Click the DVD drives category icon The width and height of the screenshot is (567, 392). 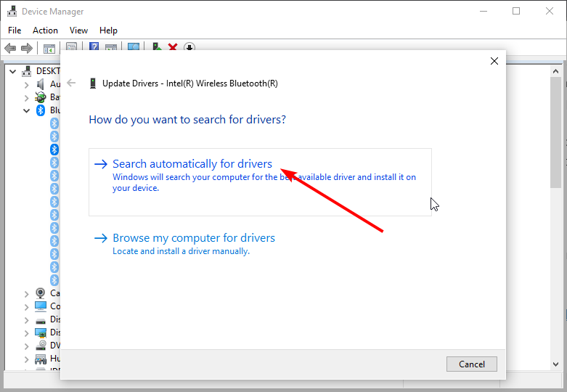pyautogui.click(x=41, y=346)
